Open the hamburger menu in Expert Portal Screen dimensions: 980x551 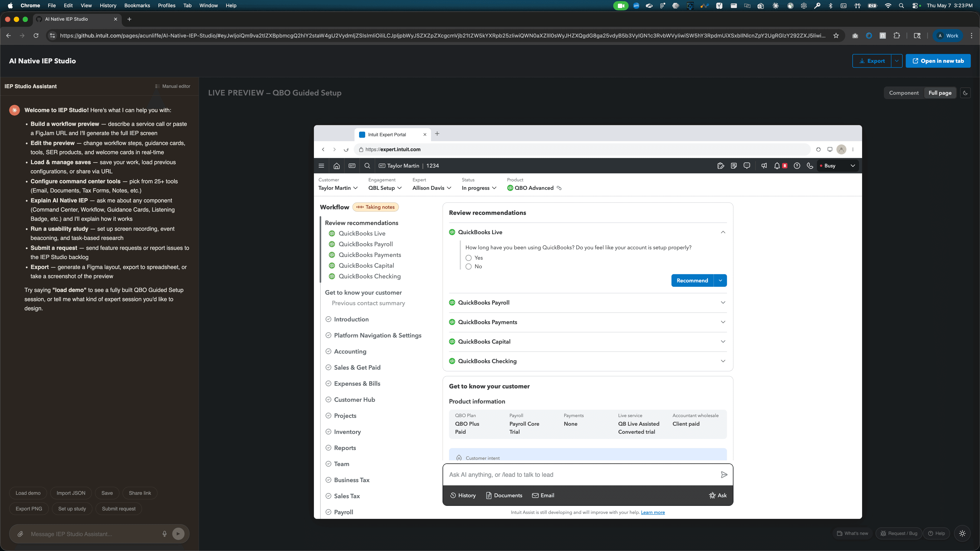point(322,166)
